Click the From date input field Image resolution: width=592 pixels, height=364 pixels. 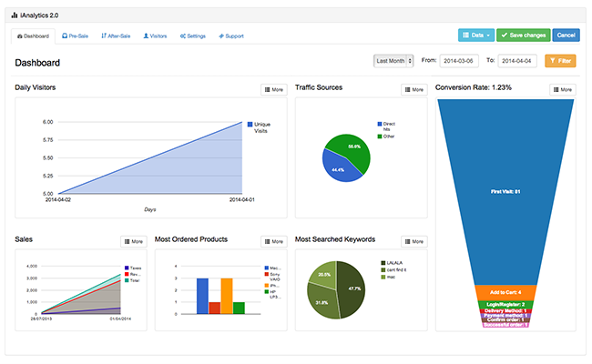(459, 61)
